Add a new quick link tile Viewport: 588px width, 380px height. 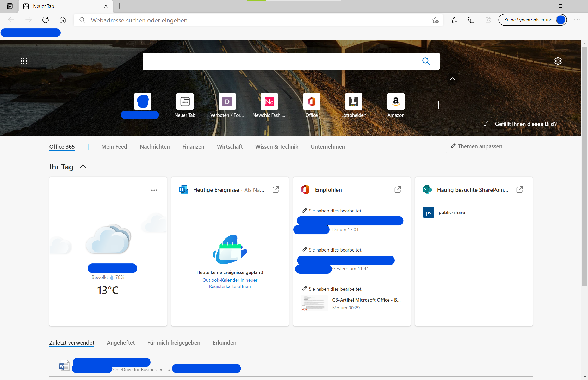pos(438,105)
